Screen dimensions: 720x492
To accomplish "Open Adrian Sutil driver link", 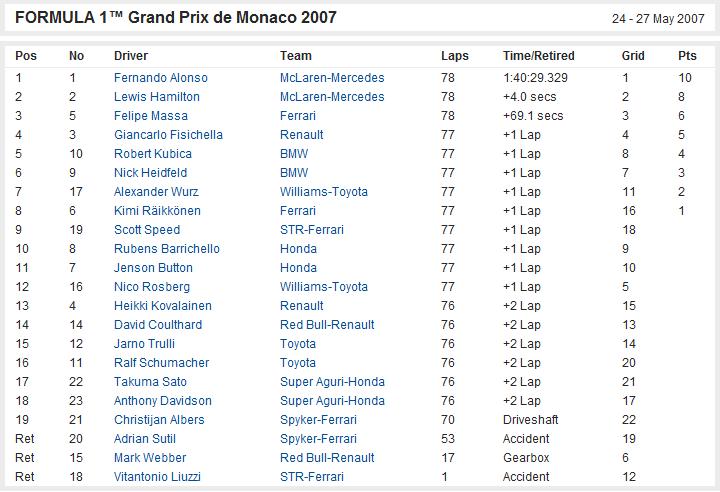I will [145, 439].
